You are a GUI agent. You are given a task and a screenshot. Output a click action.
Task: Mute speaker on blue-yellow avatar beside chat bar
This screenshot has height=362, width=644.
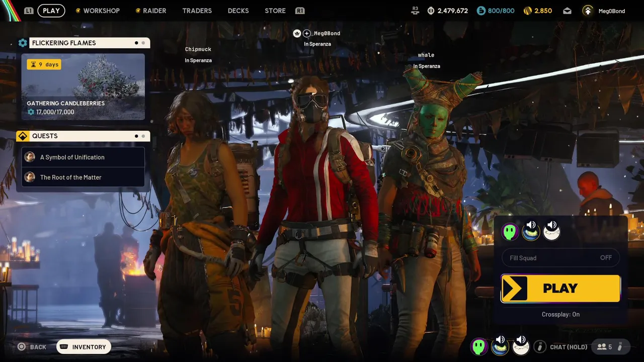(x=501, y=340)
